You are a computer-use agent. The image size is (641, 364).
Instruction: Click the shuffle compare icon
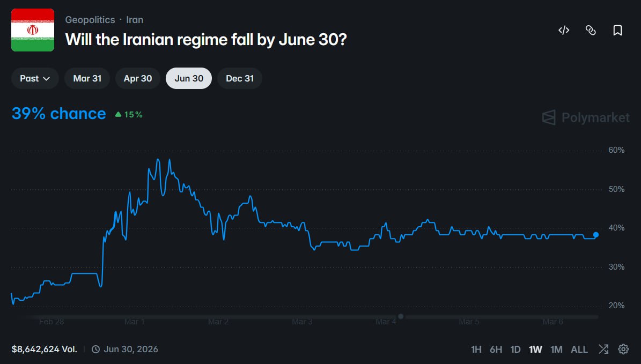coord(603,350)
